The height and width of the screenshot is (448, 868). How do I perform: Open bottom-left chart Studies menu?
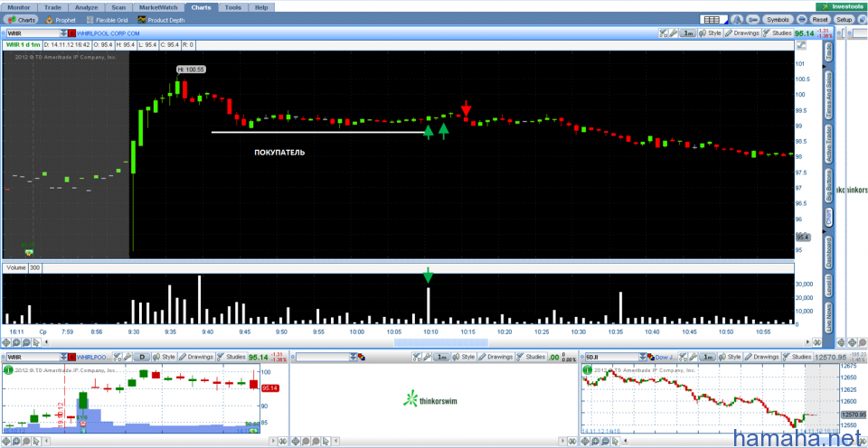[x=231, y=358]
